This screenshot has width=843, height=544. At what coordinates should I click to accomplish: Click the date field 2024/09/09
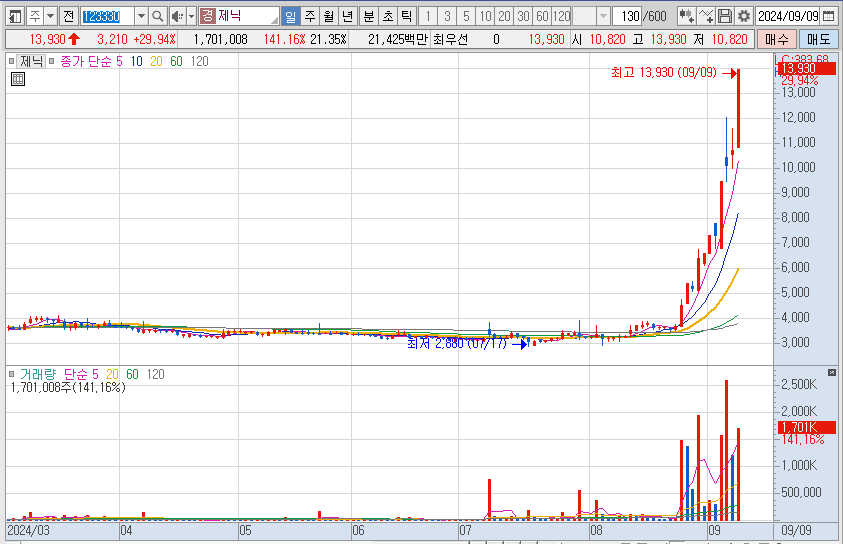[x=788, y=16]
